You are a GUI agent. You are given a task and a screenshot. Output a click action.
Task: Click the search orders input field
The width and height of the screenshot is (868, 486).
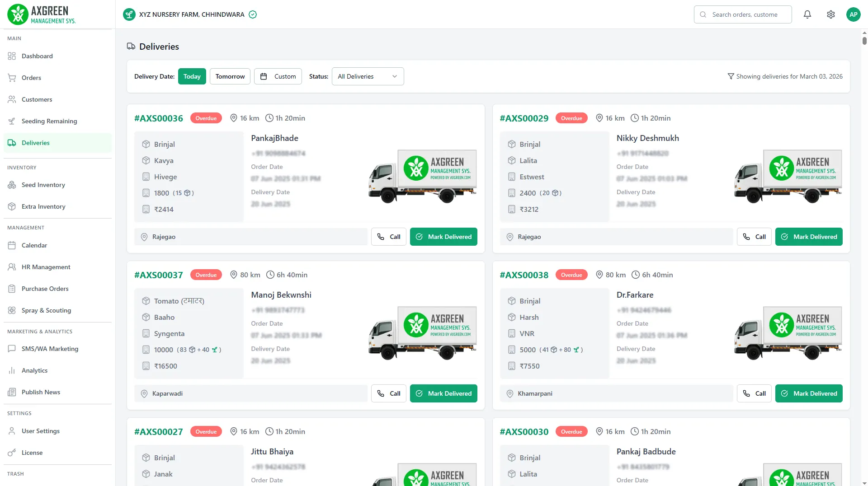pyautogui.click(x=748, y=14)
